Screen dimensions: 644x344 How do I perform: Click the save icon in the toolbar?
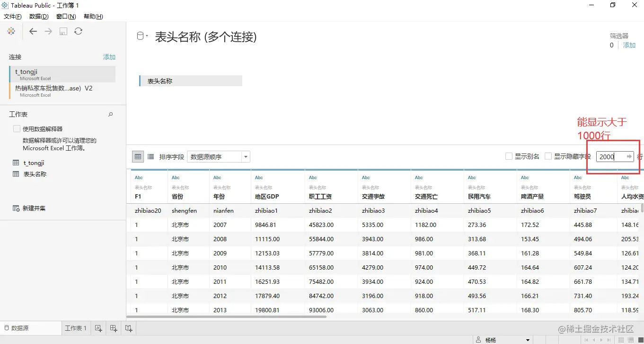[63, 31]
